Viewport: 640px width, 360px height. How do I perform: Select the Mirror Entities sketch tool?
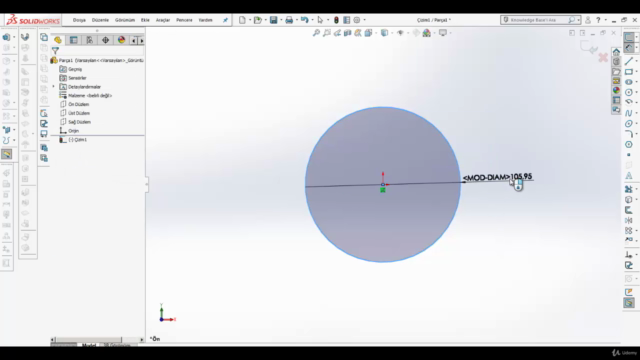click(x=629, y=220)
